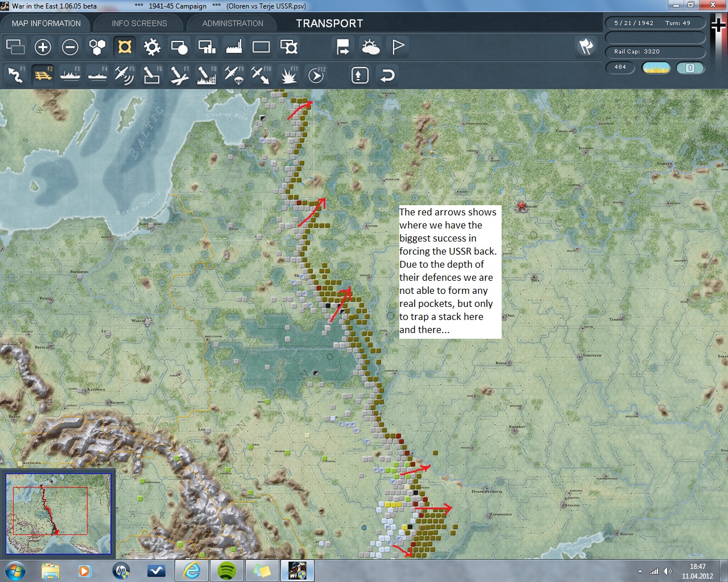
Task: Toggle the factory display icon
Action: click(x=234, y=47)
